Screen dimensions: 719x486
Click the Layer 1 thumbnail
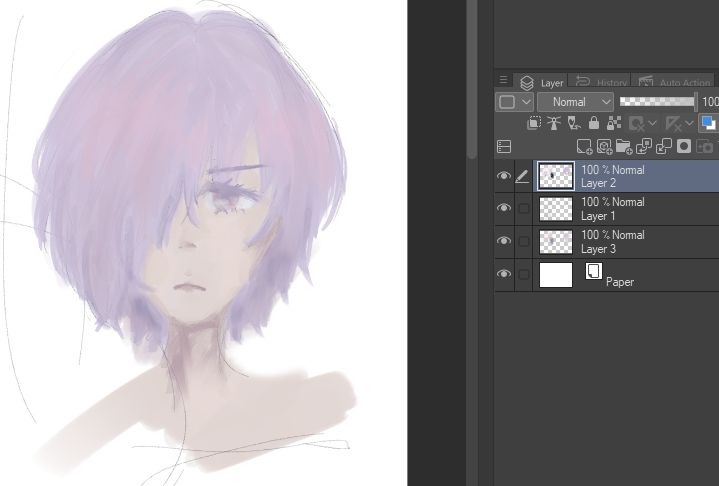coord(556,209)
